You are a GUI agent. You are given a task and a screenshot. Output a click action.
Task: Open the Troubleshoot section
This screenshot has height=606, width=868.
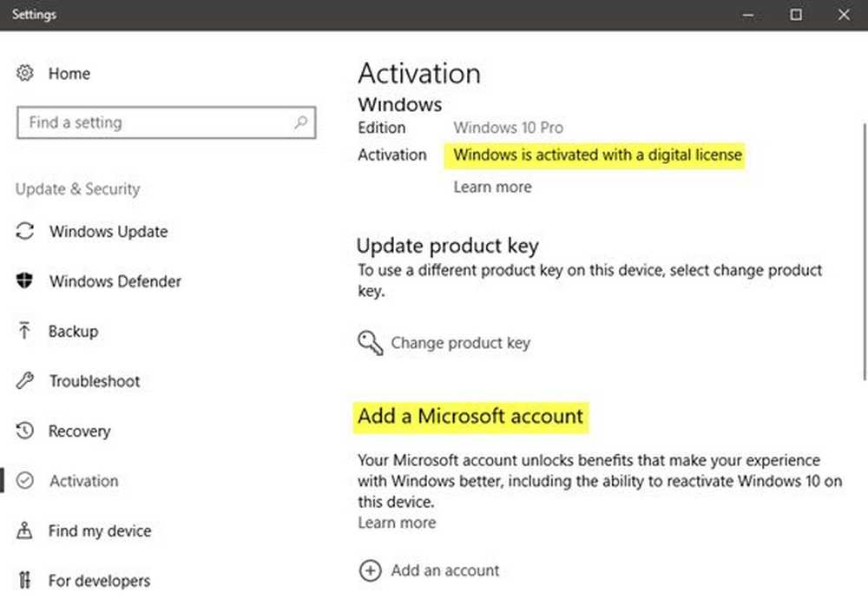[x=94, y=381]
